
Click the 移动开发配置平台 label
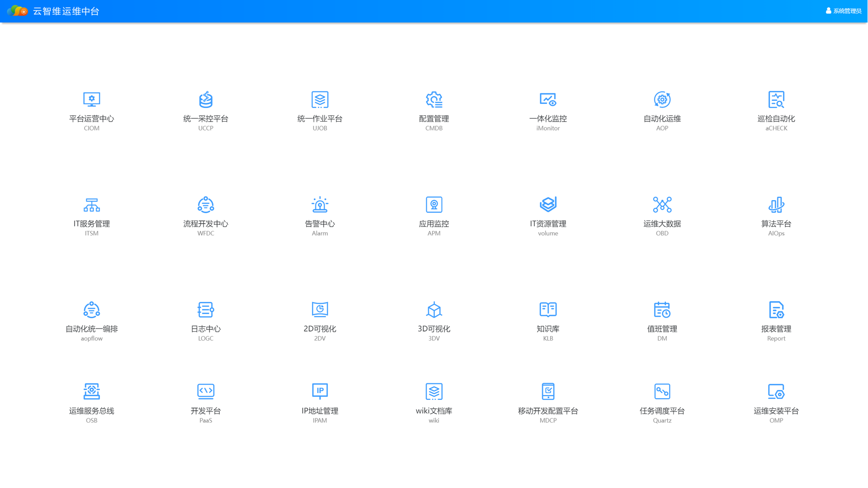[x=548, y=411]
